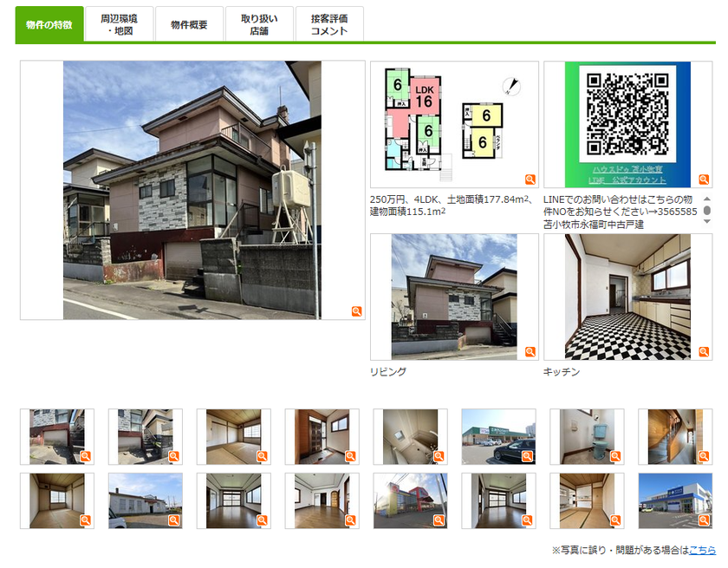Zoom the キッチン photo with magnifier icon

click(704, 351)
